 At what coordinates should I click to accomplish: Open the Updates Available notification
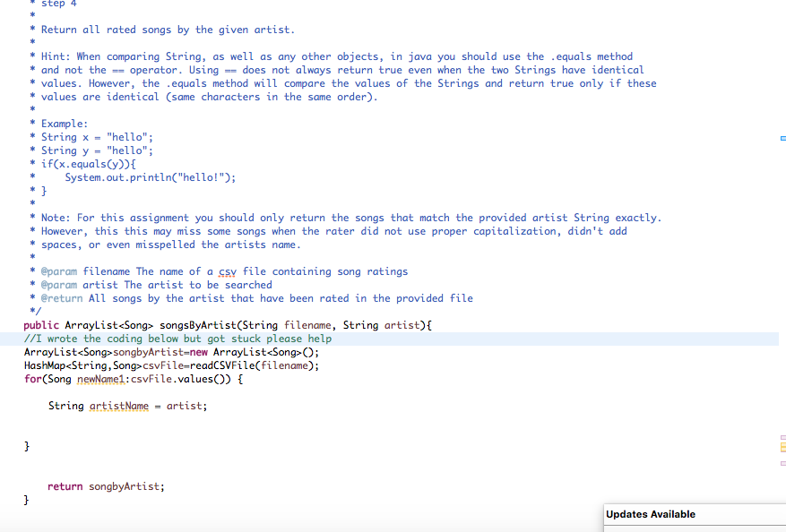(652, 514)
